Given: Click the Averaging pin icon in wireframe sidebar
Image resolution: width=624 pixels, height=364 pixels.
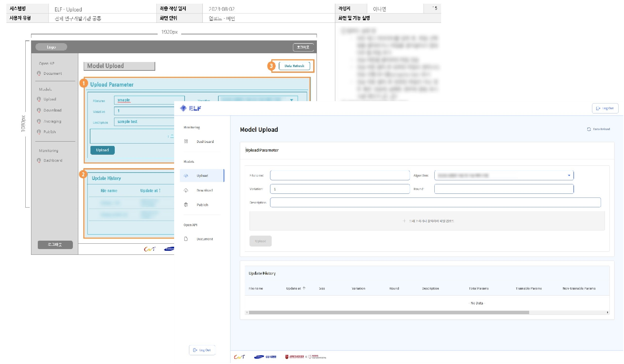Looking at the screenshot, I should pos(39,121).
